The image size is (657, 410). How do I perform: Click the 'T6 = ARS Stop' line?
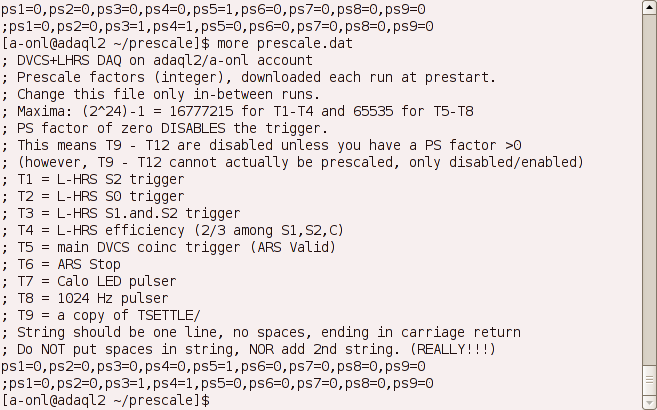point(61,265)
